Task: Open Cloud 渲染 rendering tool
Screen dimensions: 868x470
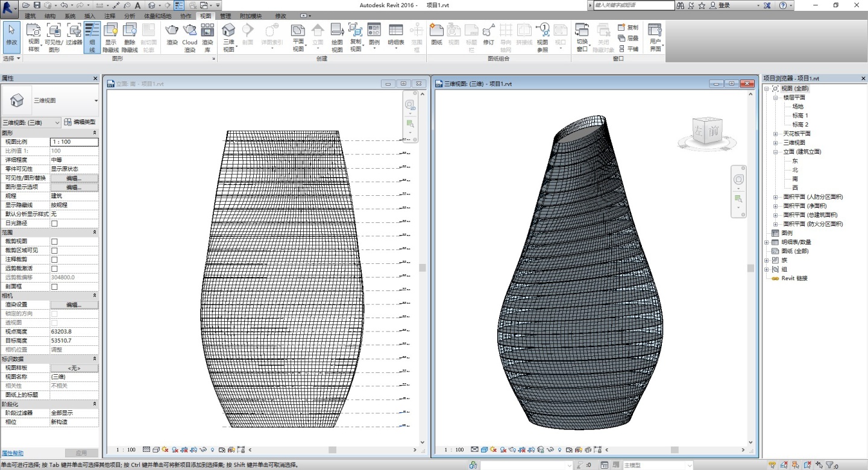Action: click(x=190, y=37)
